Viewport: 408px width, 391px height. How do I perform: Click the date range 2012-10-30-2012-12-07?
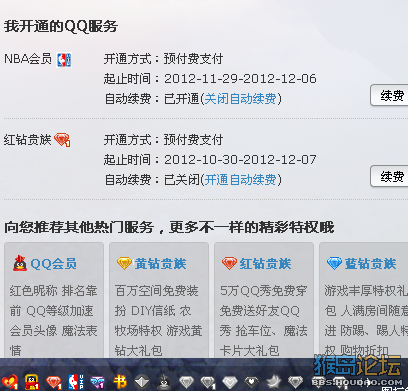click(240, 160)
